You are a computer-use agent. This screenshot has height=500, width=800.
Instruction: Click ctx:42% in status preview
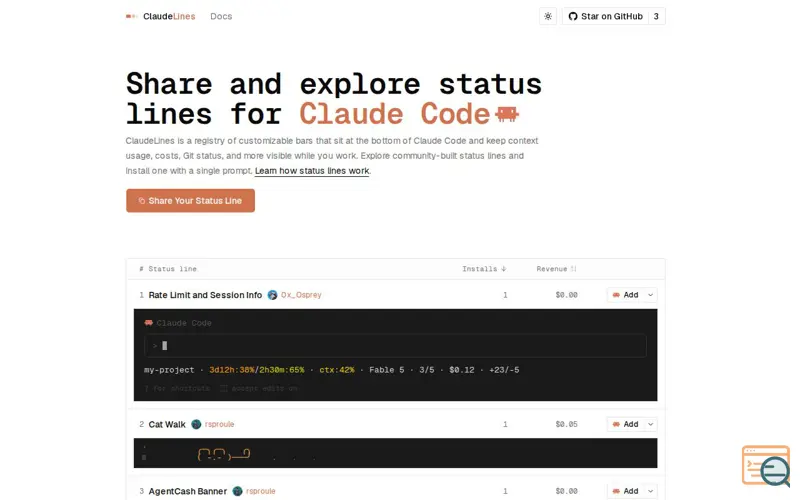337,370
